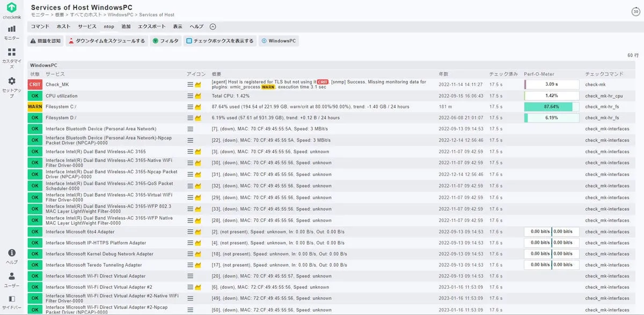This screenshot has height=315, width=644.
Task: Open action menu for Bluetooth Device (Personal Area Network)
Action: pos(190,129)
